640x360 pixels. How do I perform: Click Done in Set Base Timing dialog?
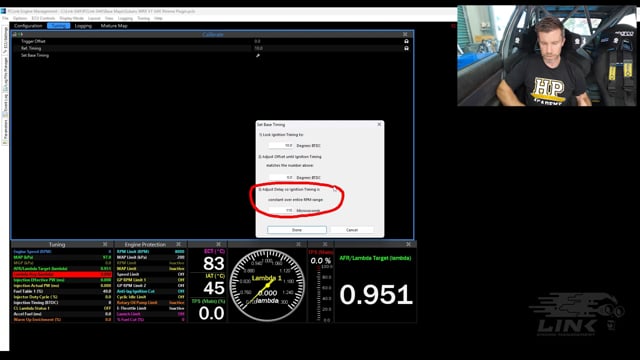297,230
